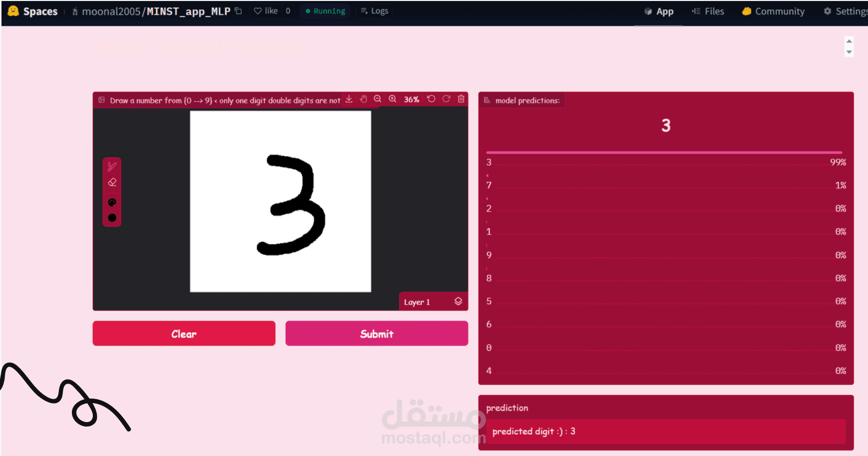Switch to the App tab
Image resolution: width=868 pixels, height=456 pixels.
point(659,11)
